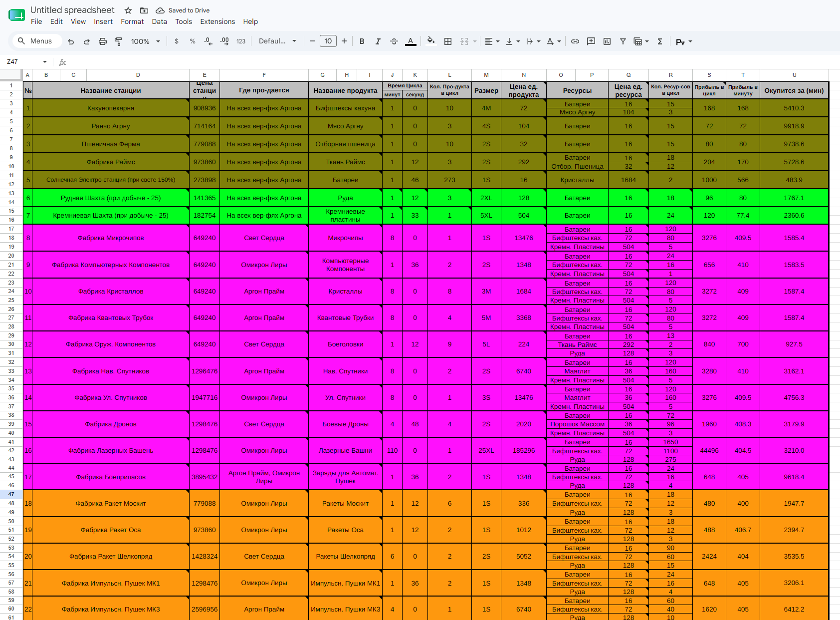The width and height of the screenshot is (840, 620).
Task: Open the Borders tool
Action: point(448,41)
